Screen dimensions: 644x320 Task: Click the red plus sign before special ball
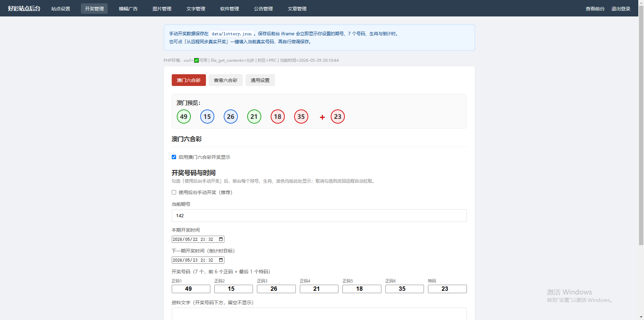(322, 117)
